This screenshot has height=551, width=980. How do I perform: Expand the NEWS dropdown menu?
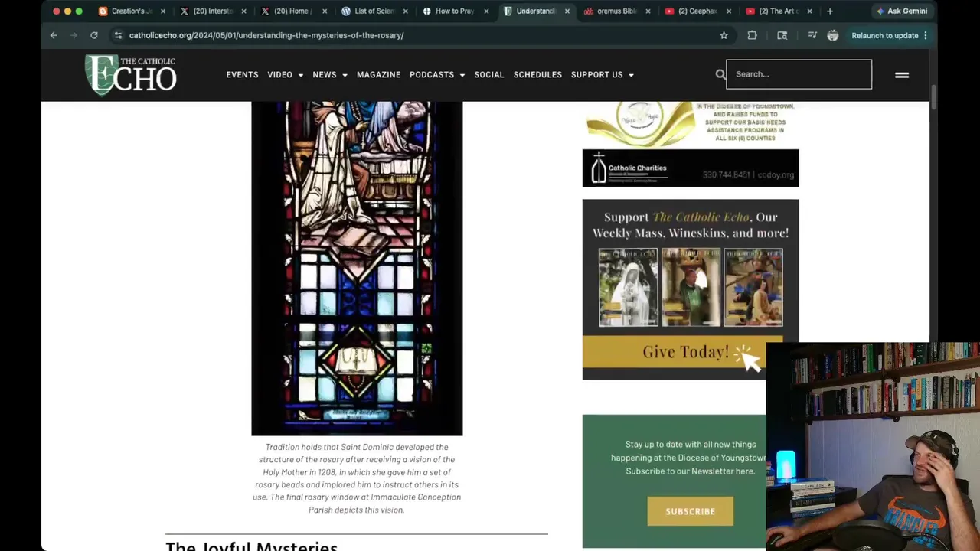coord(330,75)
